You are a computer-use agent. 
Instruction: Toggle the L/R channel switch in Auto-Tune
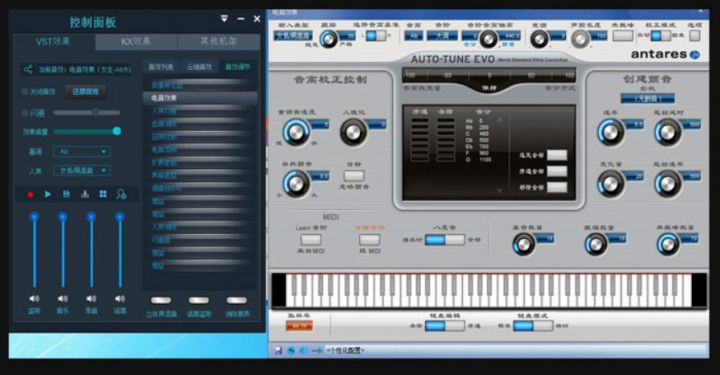[x=376, y=35]
